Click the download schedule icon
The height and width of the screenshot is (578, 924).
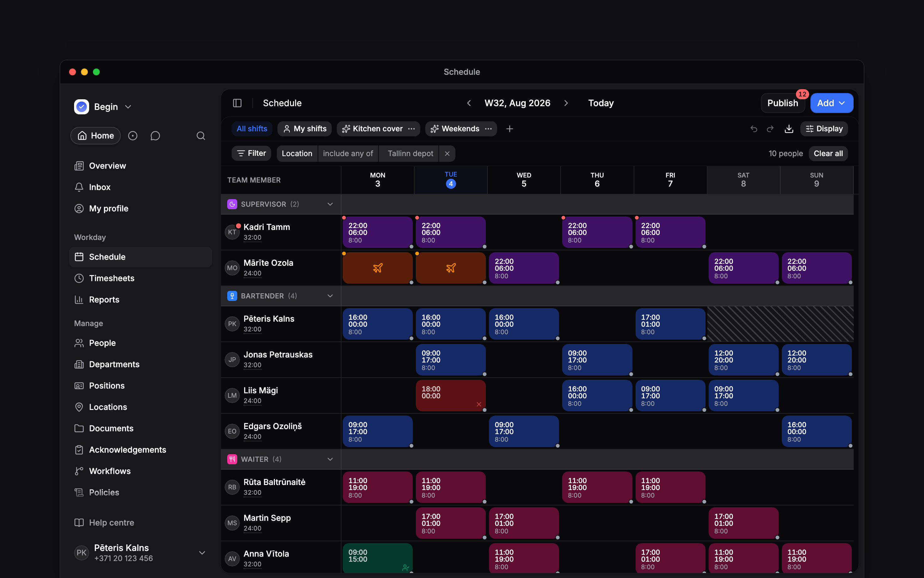[789, 129]
